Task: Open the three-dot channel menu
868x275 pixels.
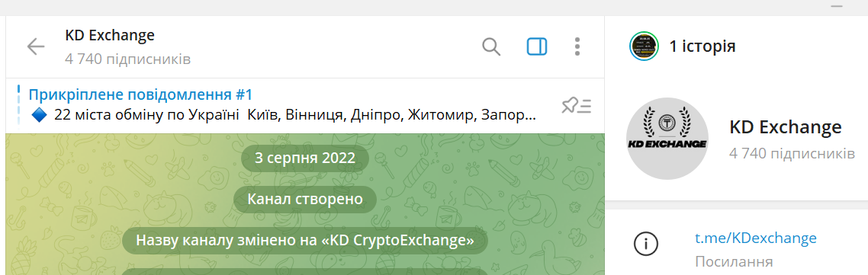Action: (x=577, y=46)
